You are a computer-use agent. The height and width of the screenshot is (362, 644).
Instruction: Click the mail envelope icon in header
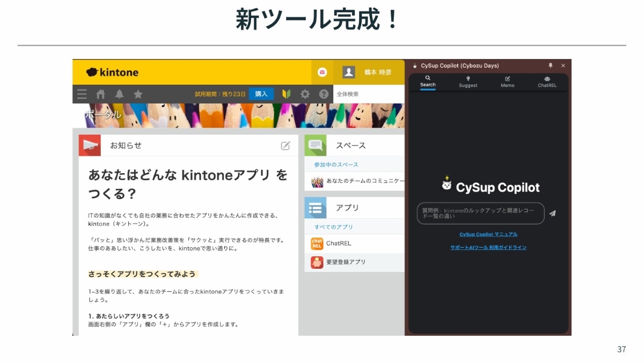click(322, 72)
